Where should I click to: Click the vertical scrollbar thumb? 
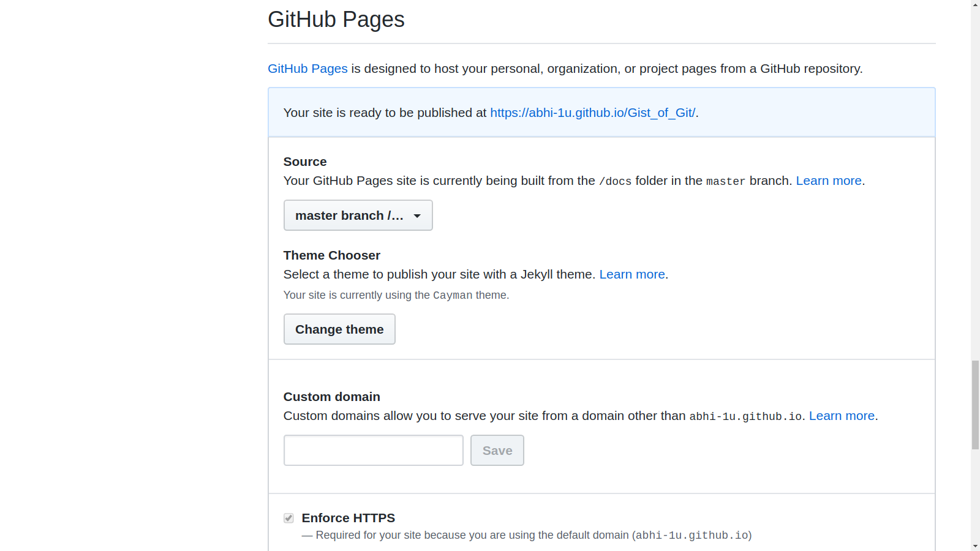click(975, 405)
